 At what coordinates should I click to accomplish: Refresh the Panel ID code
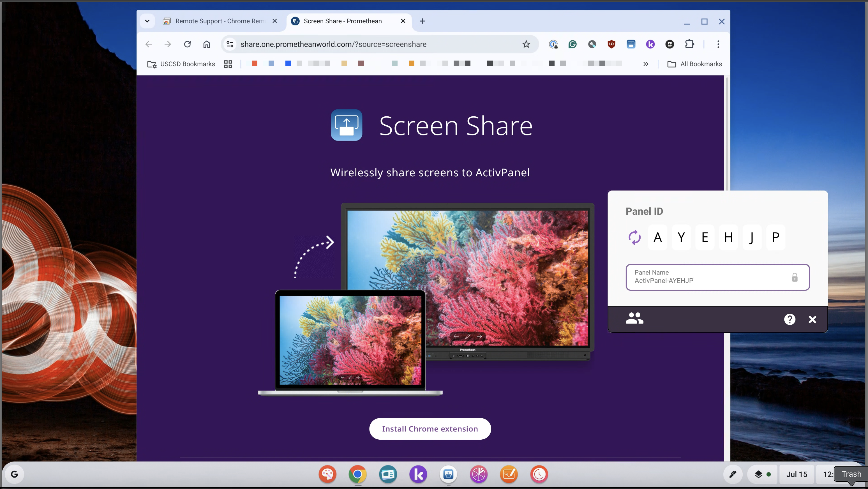coord(634,237)
